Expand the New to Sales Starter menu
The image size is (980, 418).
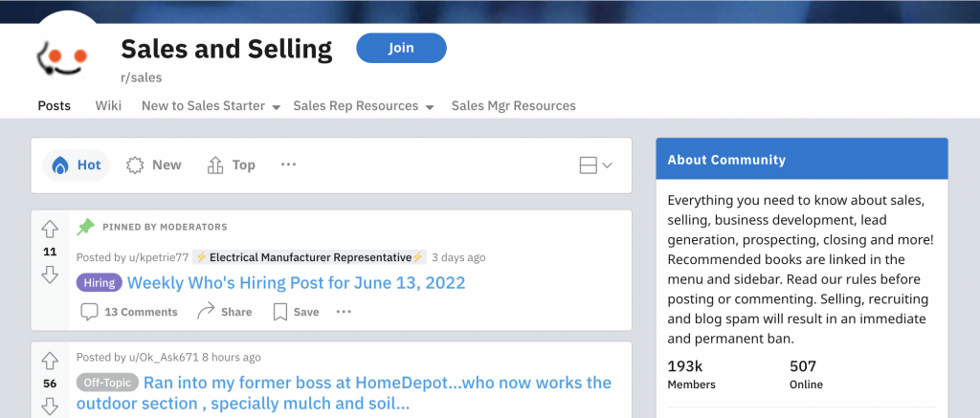click(211, 106)
